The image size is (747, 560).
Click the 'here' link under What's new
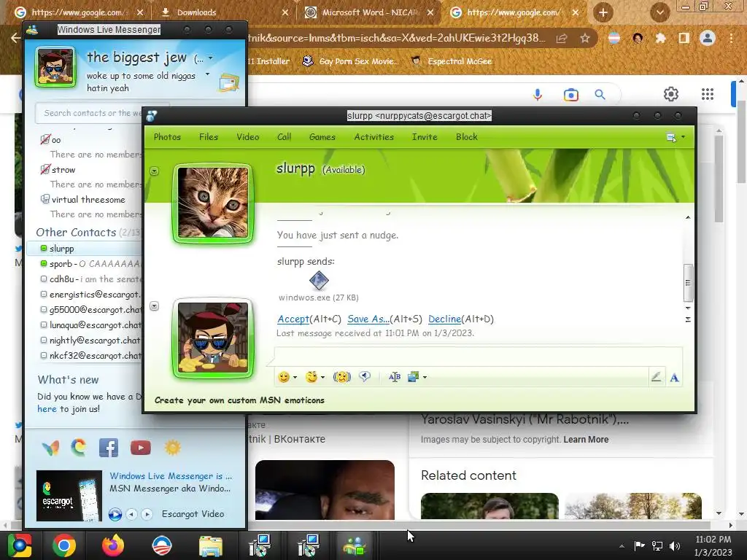coord(47,409)
